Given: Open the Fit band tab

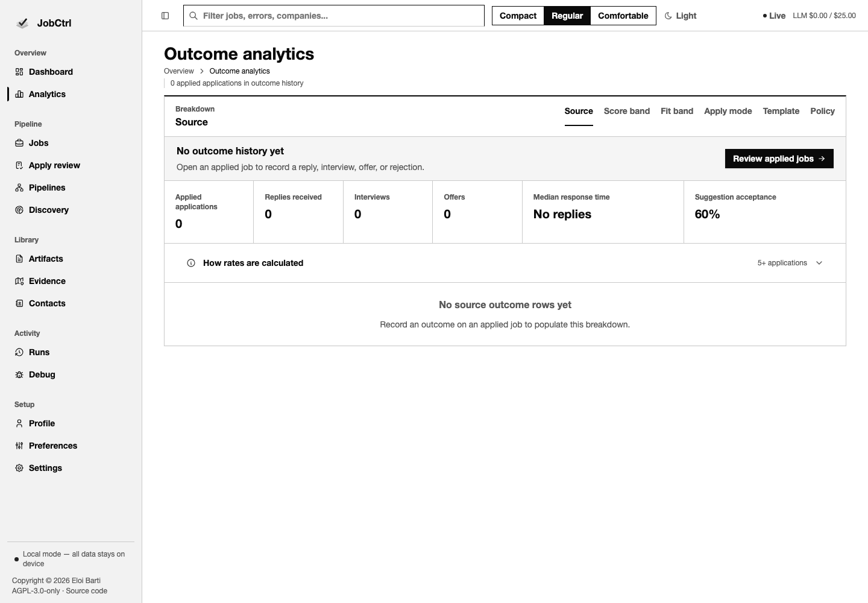Looking at the screenshot, I should [x=677, y=111].
